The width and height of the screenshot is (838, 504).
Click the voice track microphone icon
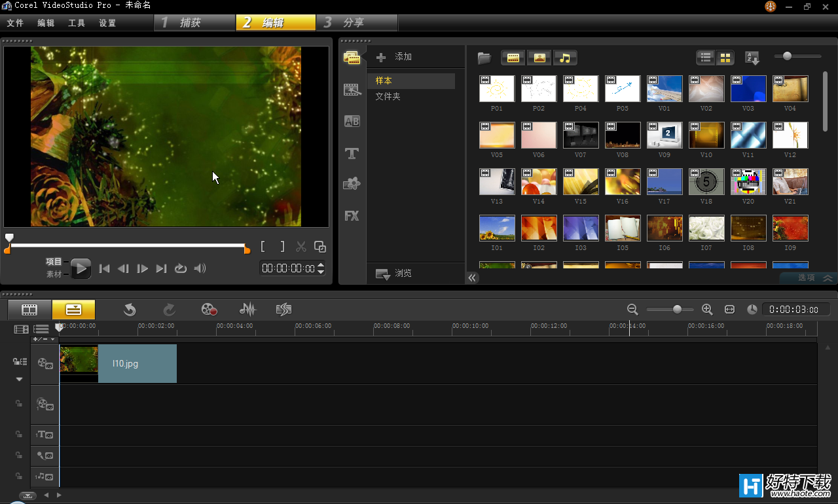45,456
